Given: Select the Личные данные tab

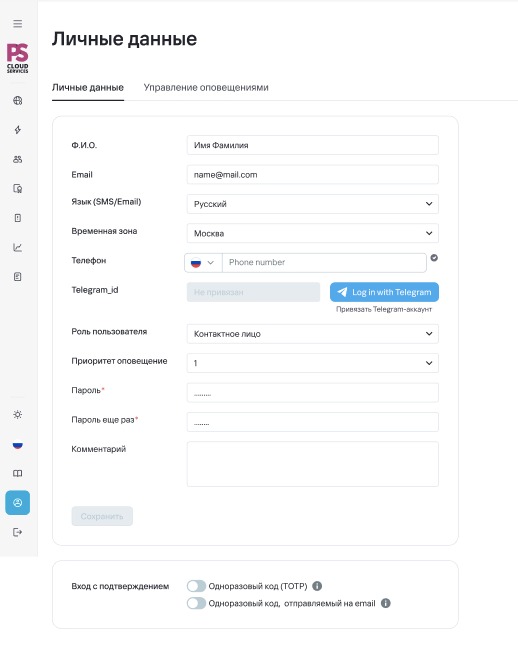Looking at the screenshot, I should tap(88, 87).
